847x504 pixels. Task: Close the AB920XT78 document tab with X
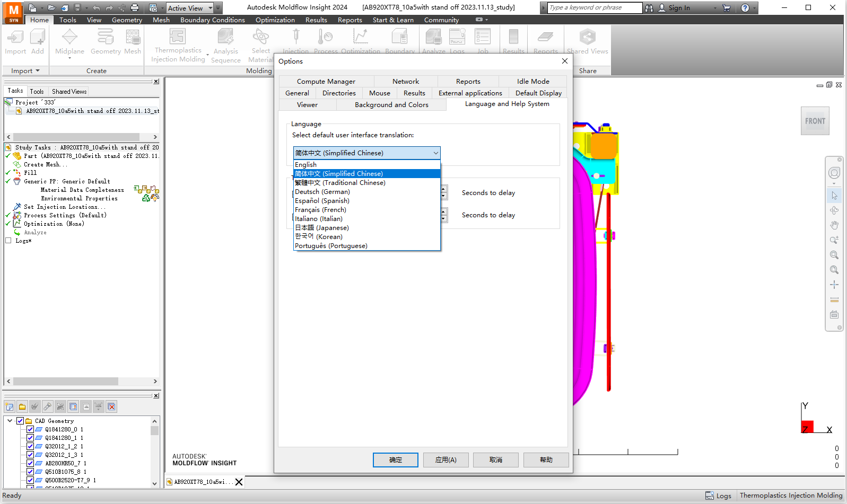pos(239,482)
